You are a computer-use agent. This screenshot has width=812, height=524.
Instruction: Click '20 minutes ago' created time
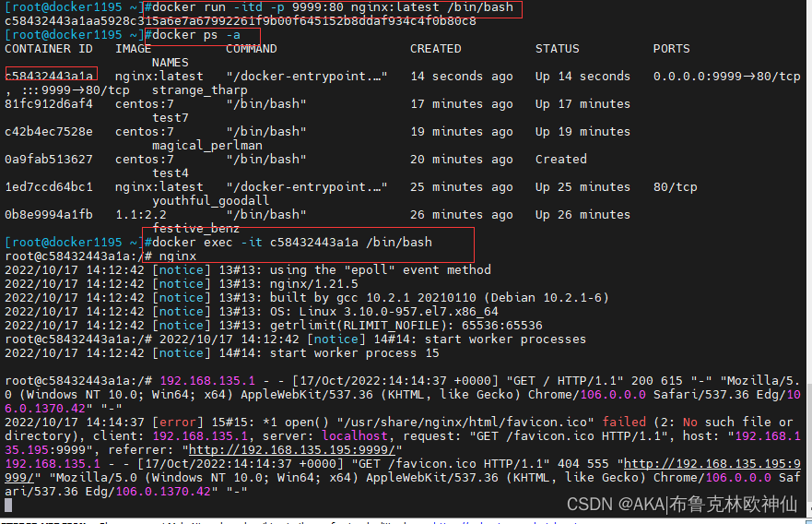click(x=462, y=159)
